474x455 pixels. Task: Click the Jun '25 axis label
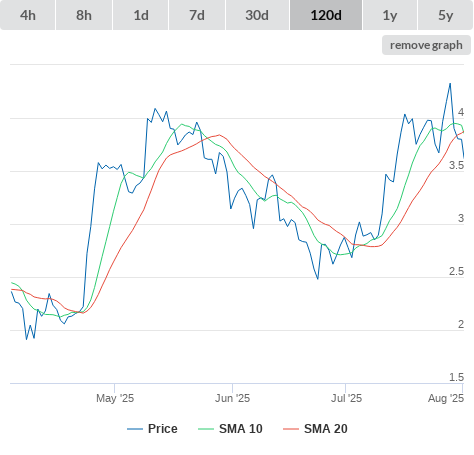tap(232, 398)
